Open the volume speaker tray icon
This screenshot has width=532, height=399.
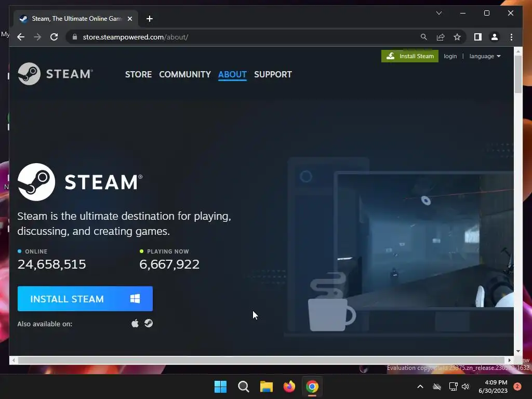click(x=465, y=387)
